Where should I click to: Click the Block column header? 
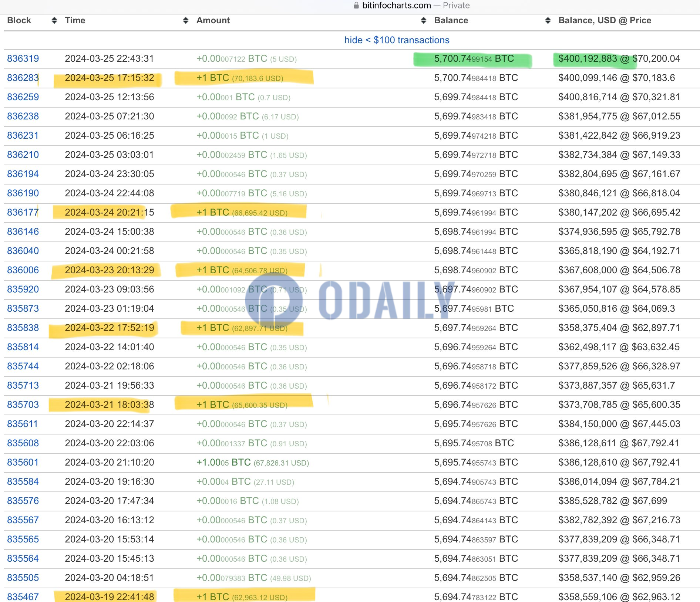[18, 20]
